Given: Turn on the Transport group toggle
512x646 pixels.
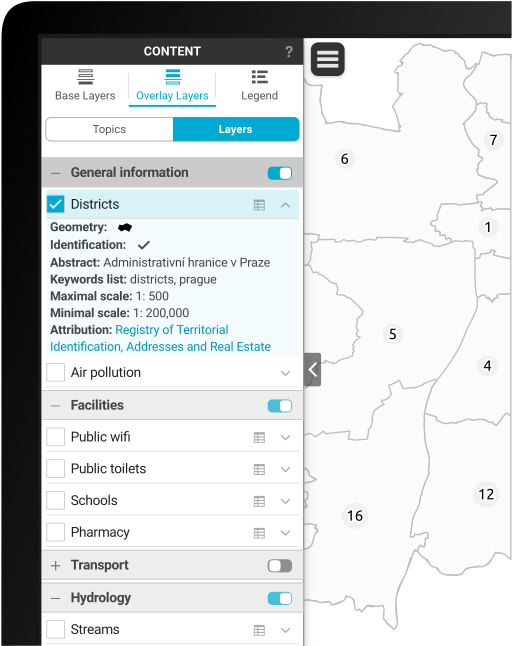Looking at the screenshot, I should point(280,566).
